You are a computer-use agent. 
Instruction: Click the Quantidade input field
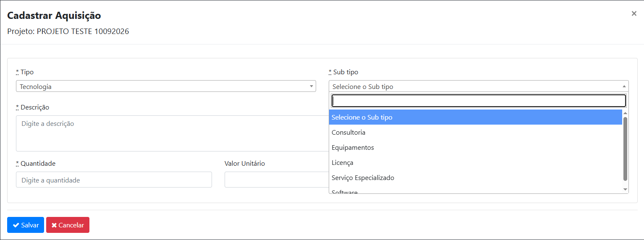[x=114, y=180]
